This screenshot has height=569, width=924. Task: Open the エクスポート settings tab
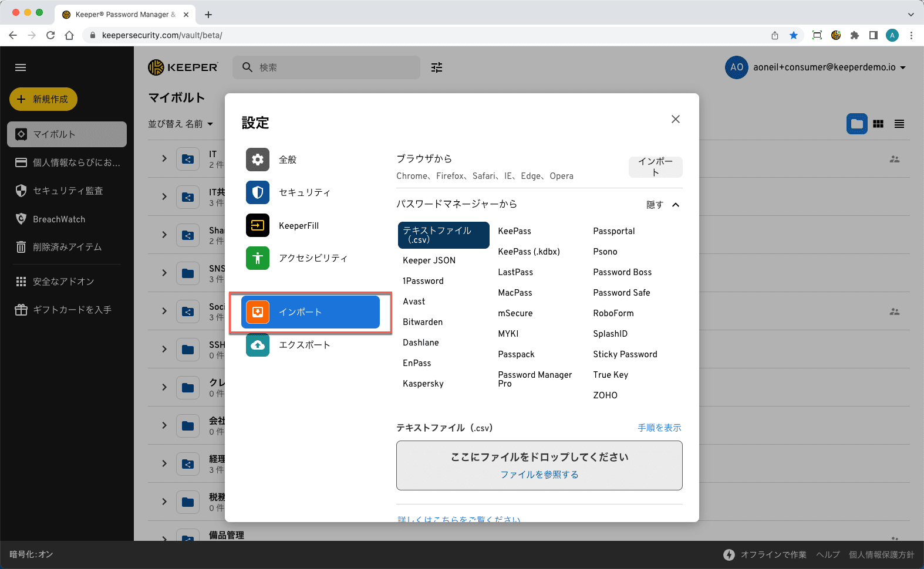(304, 345)
